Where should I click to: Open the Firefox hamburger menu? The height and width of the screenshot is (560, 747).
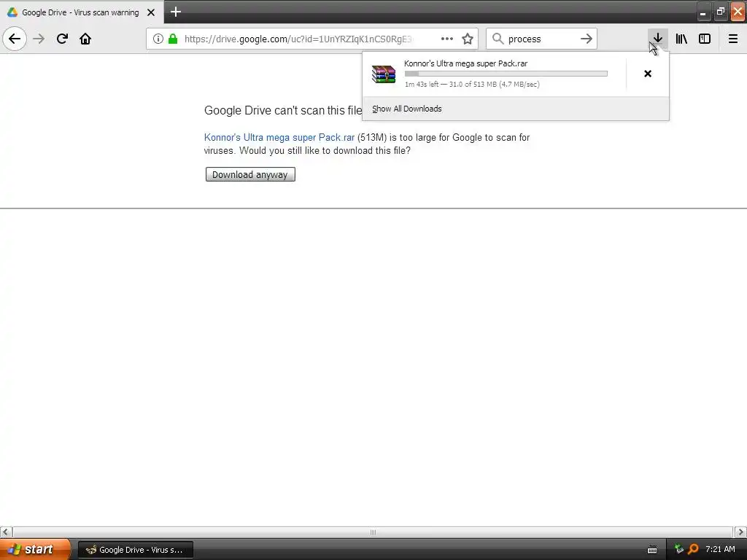click(732, 39)
